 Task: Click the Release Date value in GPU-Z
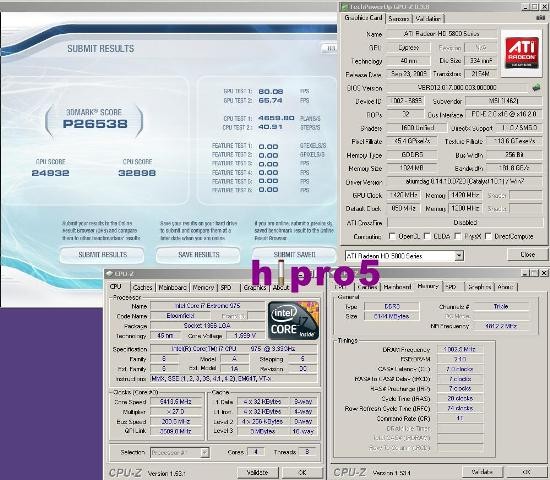408,74
